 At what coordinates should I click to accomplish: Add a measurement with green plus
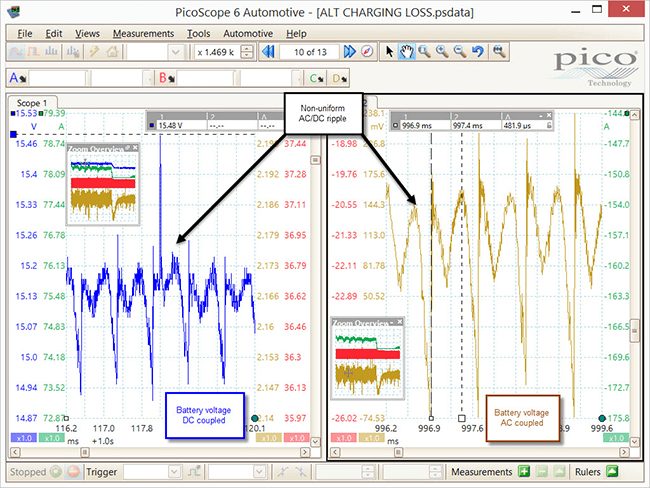[524, 471]
